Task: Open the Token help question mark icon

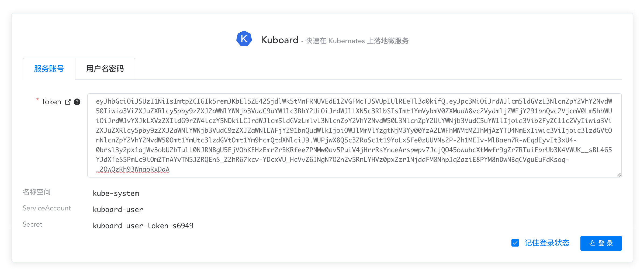Action: click(x=77, y=102)
